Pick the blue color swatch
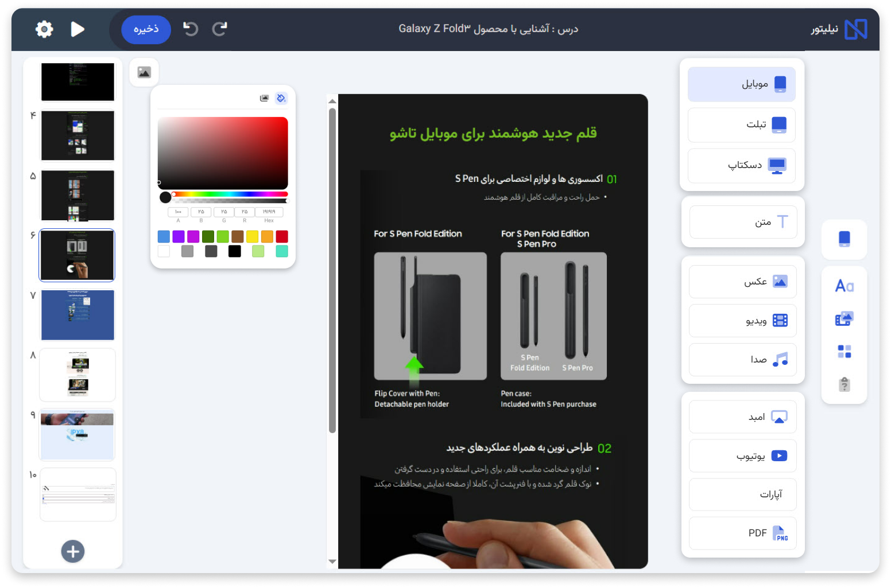 click(164, 236)
